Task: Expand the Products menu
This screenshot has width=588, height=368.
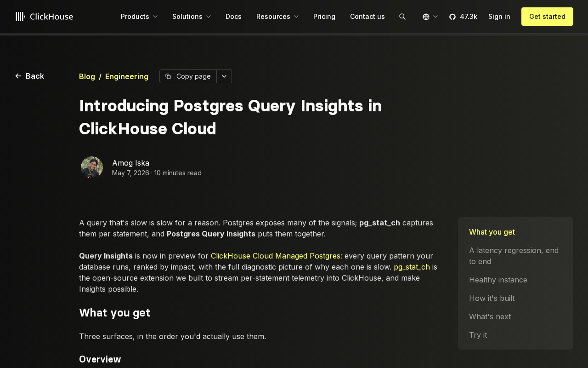Action: tap(139, 17)
